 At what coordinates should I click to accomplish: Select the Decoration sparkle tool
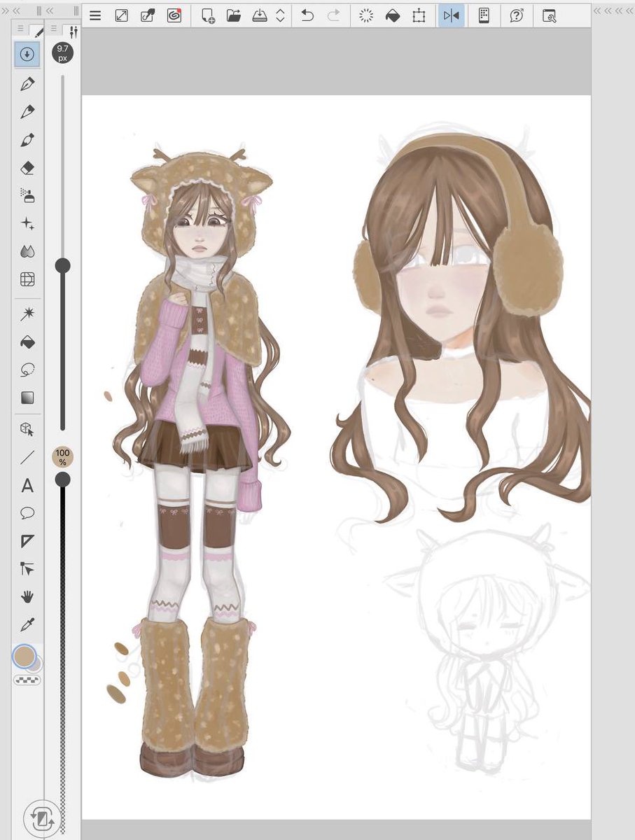(27, 224)
